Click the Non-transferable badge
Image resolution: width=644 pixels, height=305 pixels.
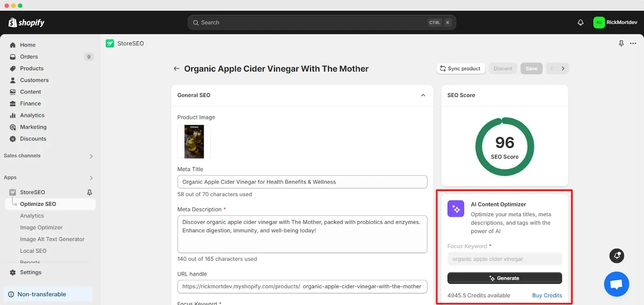48,294
